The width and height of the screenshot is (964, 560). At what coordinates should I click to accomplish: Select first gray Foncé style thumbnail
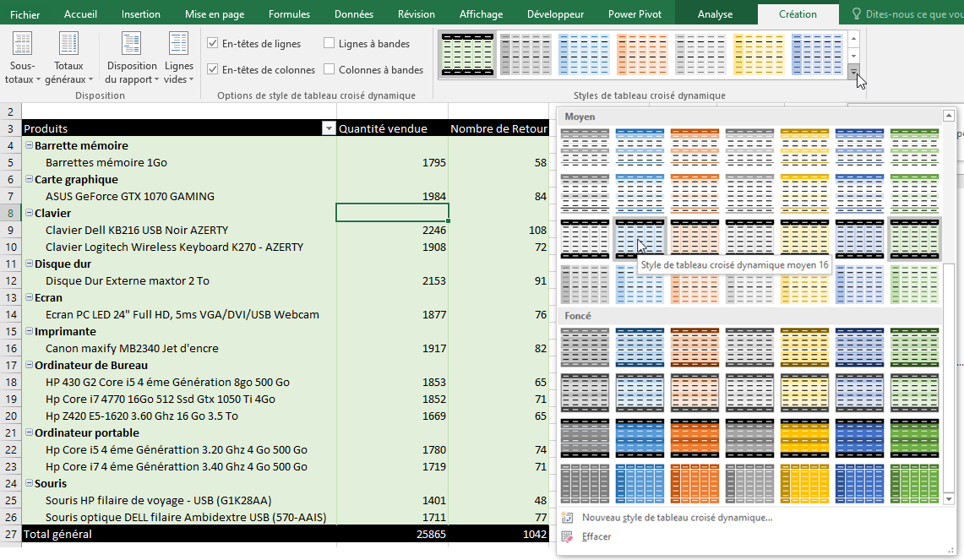(x=585, y=346)
